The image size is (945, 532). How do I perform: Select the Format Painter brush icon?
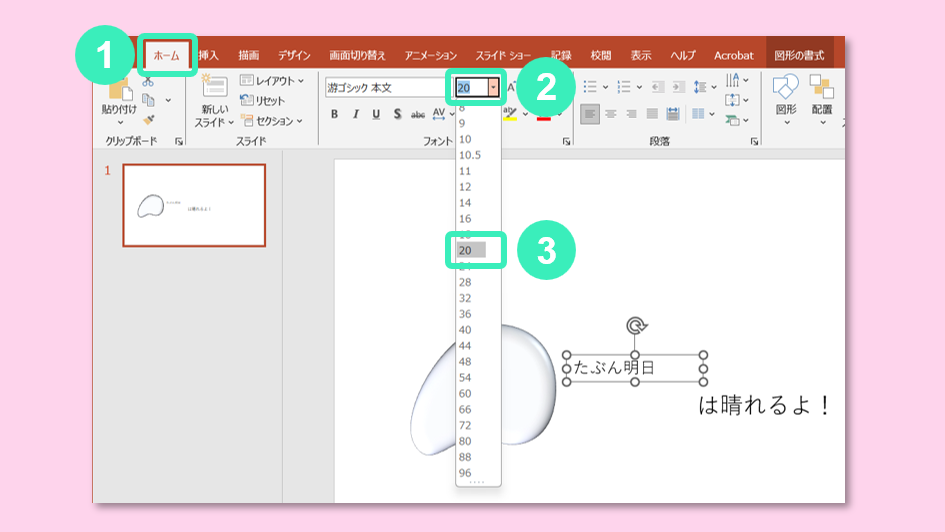click(148, 119)
